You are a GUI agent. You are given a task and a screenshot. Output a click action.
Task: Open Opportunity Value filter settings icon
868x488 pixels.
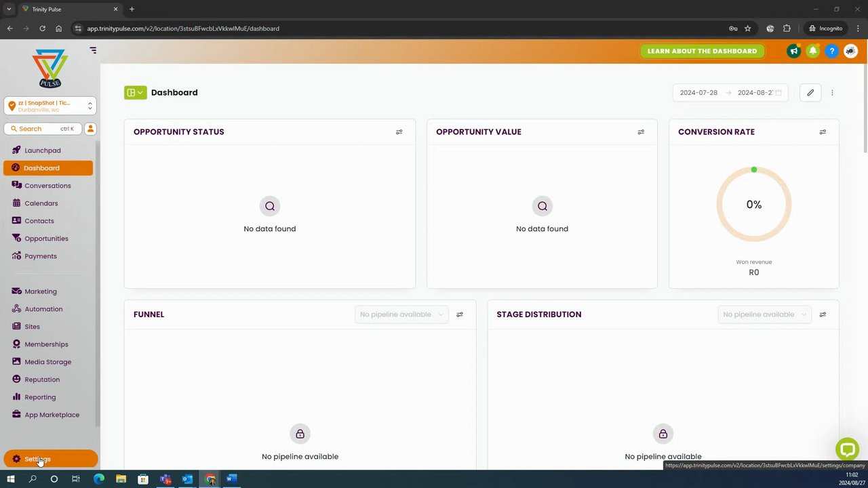[641, 132]
